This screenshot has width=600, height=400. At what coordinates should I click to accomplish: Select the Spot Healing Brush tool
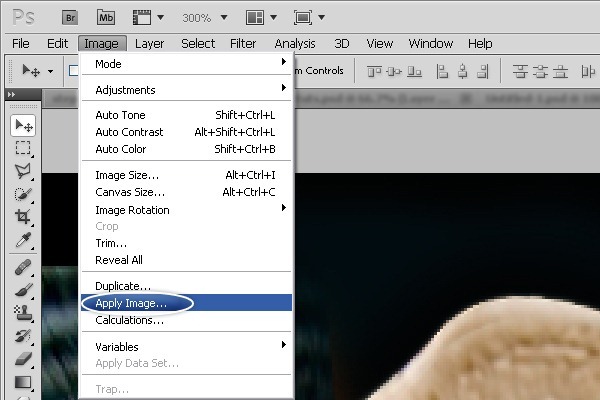23,267
